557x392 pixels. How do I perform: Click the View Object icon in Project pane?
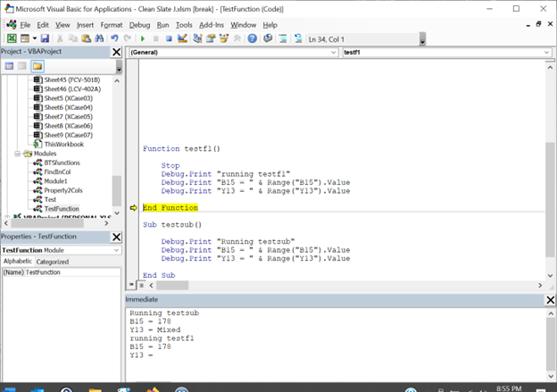22,66
